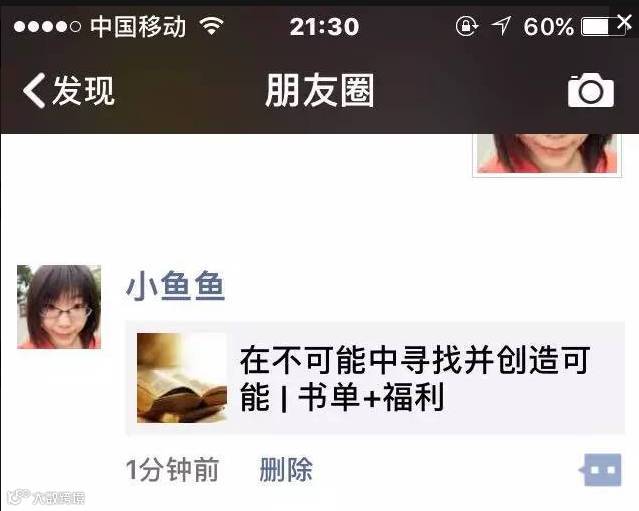Delete the post via 删除 link
639x511 pixels.
286,470
